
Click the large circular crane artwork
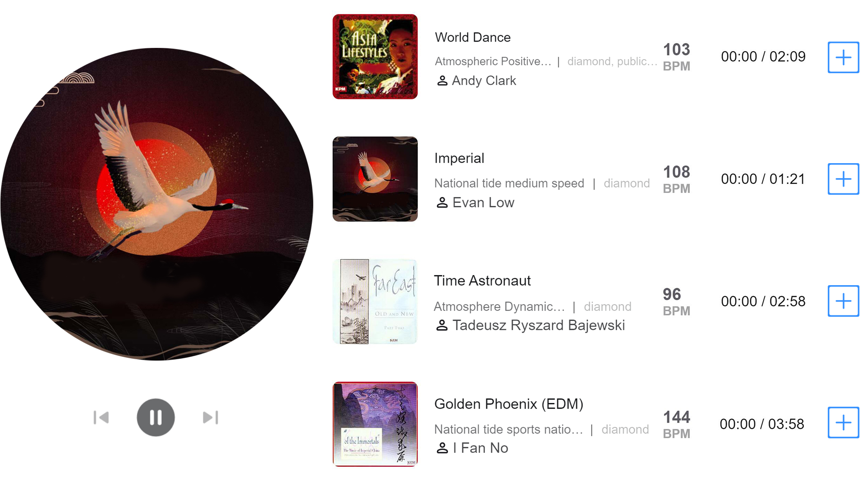(x=157, y=204)
